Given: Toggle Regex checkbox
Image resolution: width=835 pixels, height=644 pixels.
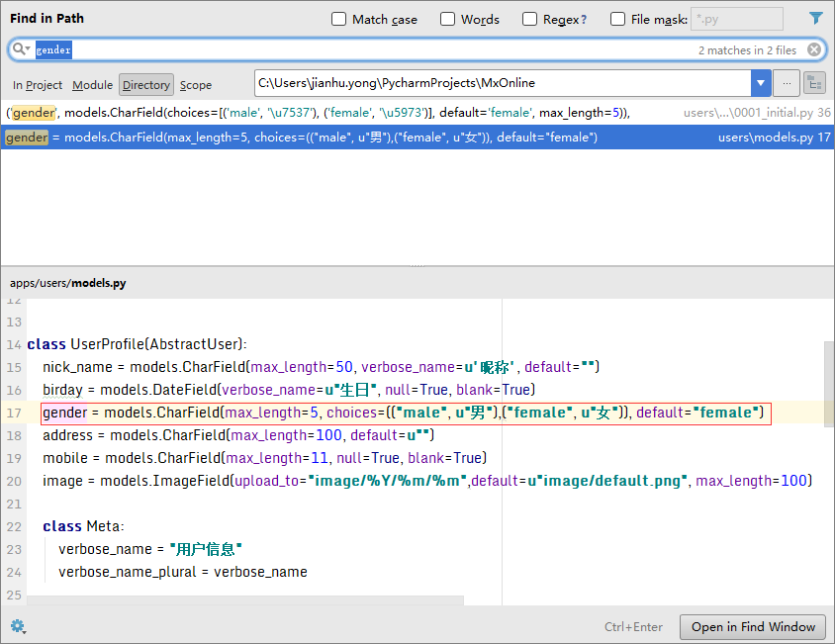Looking at the screenshot, I should (530, 20).
